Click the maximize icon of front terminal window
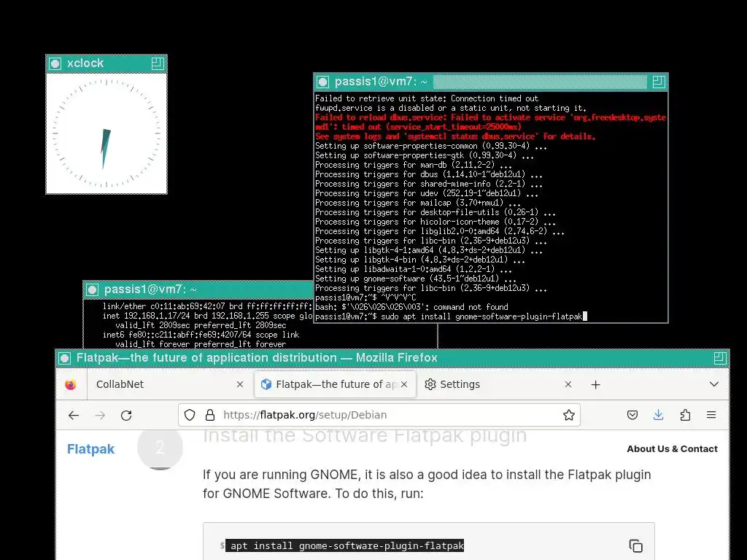 pyautogui.click(x=659, y=82)
